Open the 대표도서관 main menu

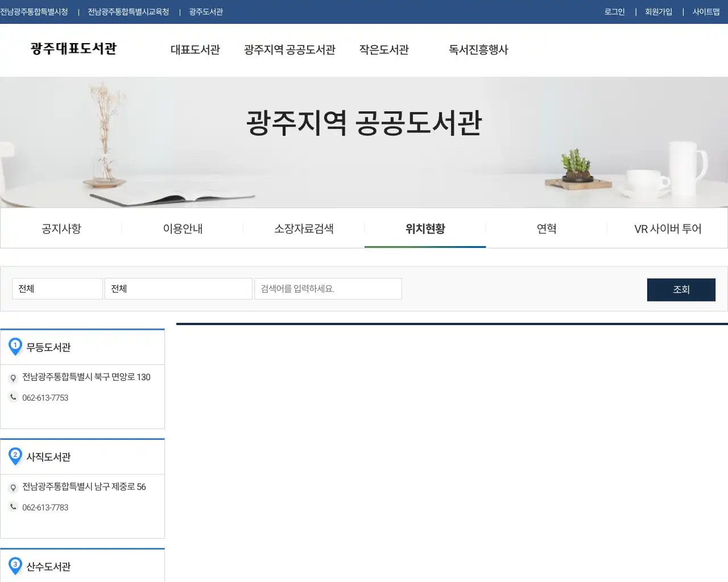click(195, 49)
